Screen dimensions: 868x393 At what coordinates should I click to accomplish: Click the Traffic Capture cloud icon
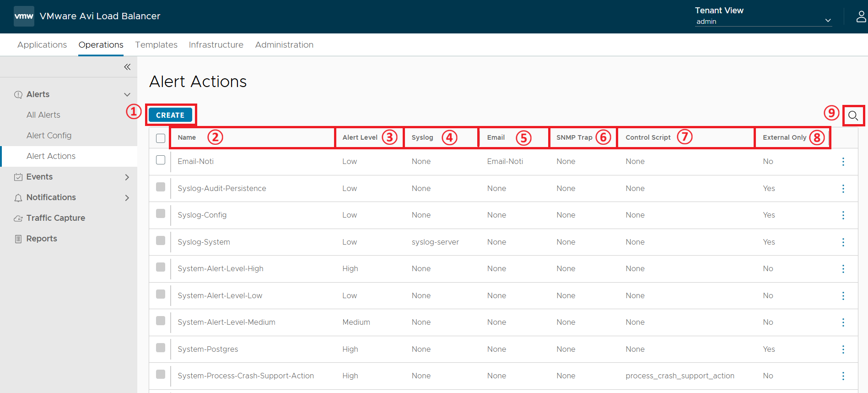tap(18, 218)
